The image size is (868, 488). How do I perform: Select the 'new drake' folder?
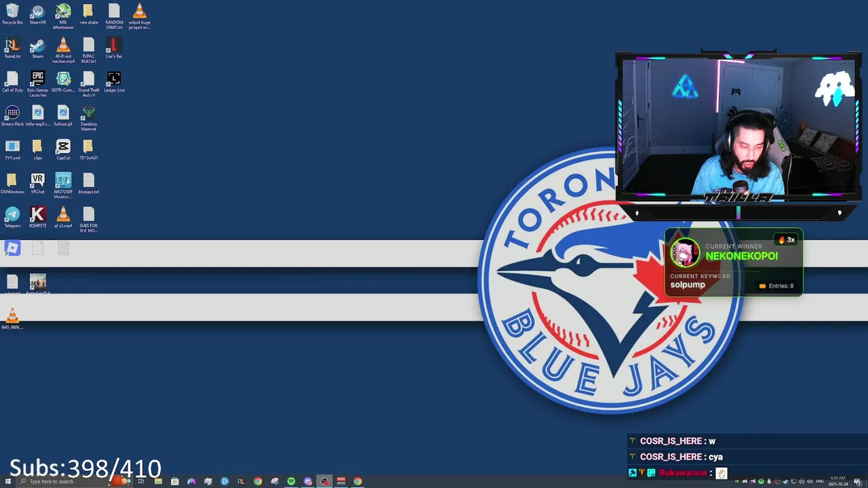88,14
